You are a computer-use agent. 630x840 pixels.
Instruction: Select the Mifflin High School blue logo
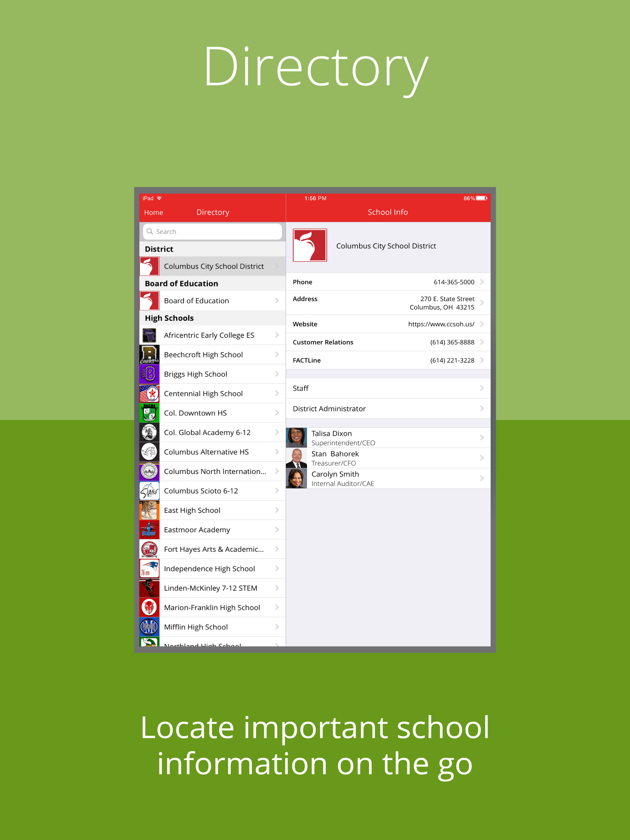(x=149, y=627)
